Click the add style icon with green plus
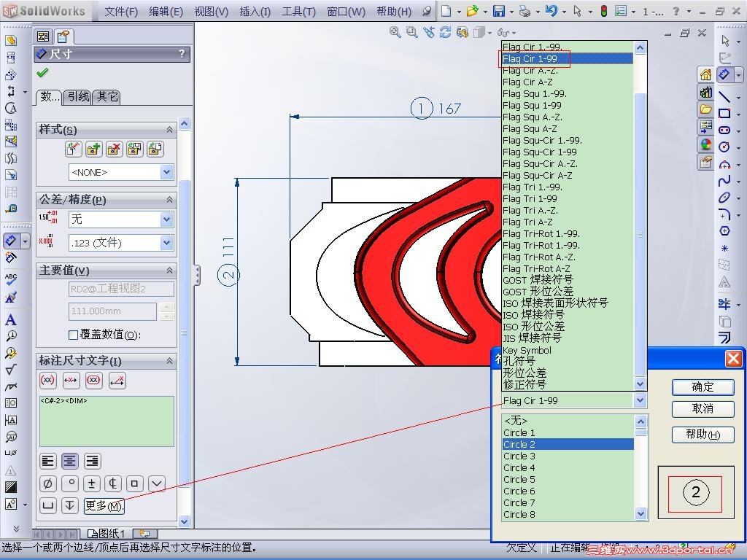The width and height of the screenshot is (747, 560). 94,149
